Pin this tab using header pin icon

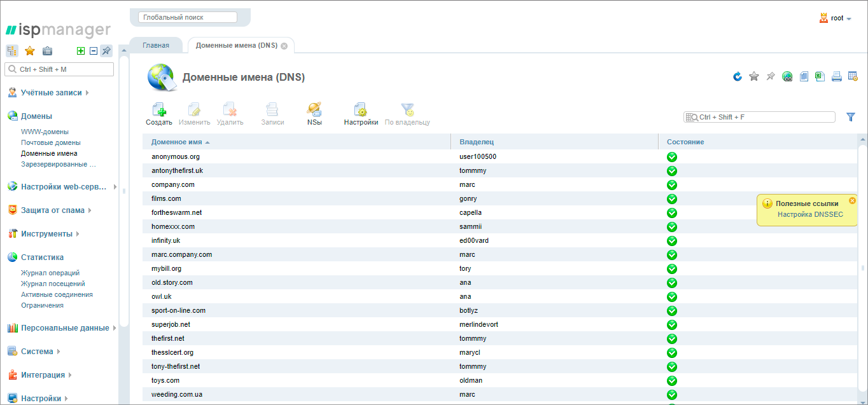[771, 77]
